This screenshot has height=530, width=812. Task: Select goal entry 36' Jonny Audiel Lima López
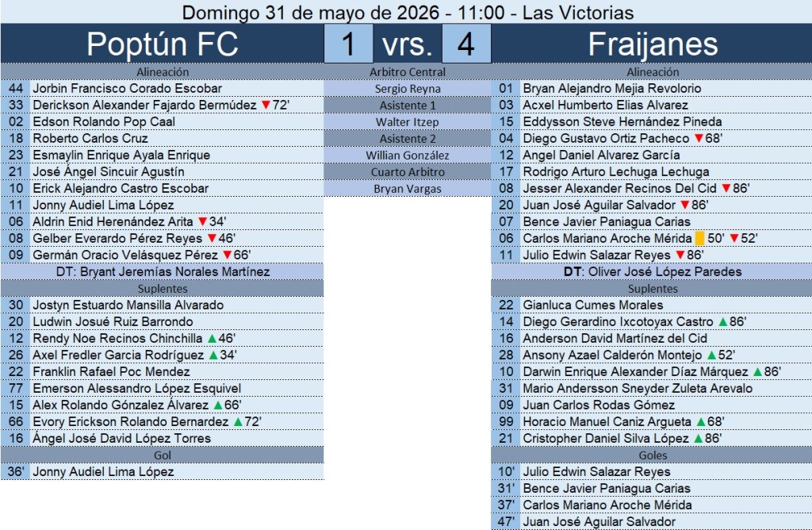click(162, 471)
